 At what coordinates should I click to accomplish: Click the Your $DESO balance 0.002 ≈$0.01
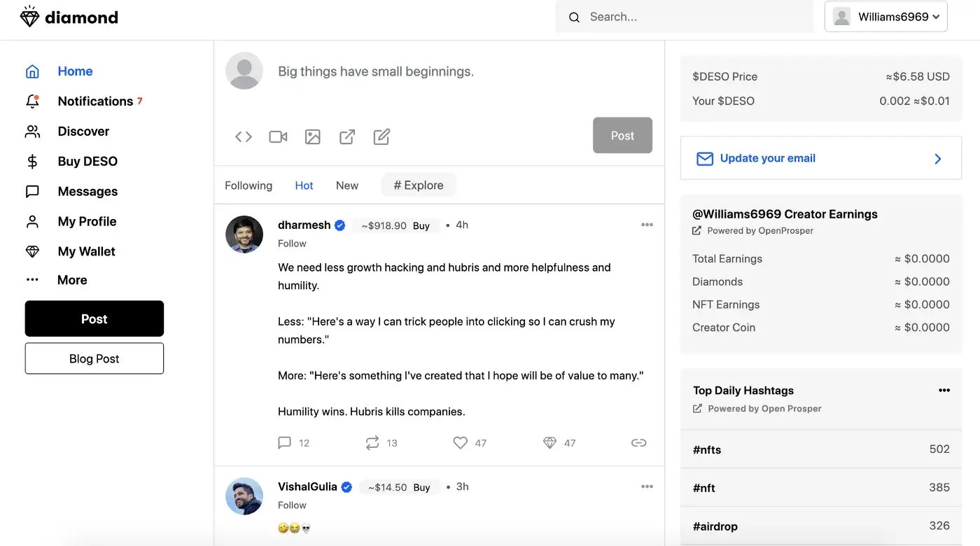tap(914, 101)
